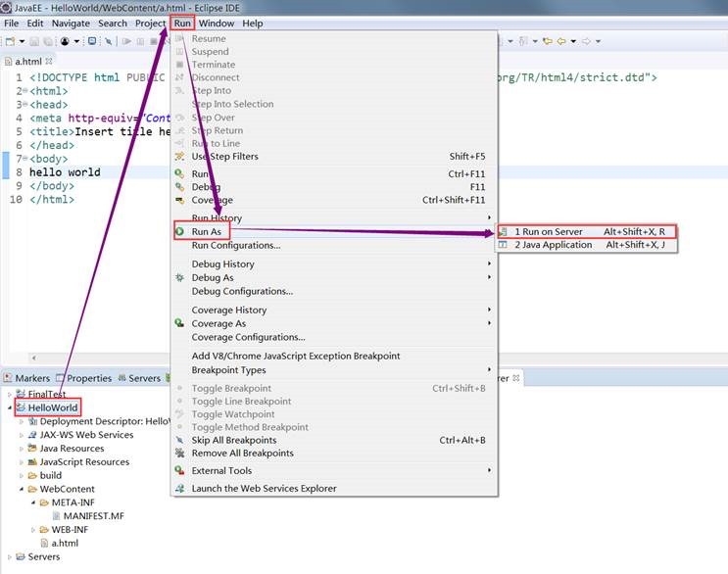728x574 pixels.
Task: Choose Add V8/Chrome JavaScript Exception Breakpoint
Action: [334, 356]
